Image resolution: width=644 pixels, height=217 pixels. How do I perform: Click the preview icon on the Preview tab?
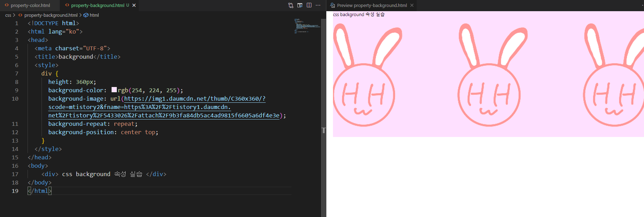pyautogui.click(x=333, y=5)
